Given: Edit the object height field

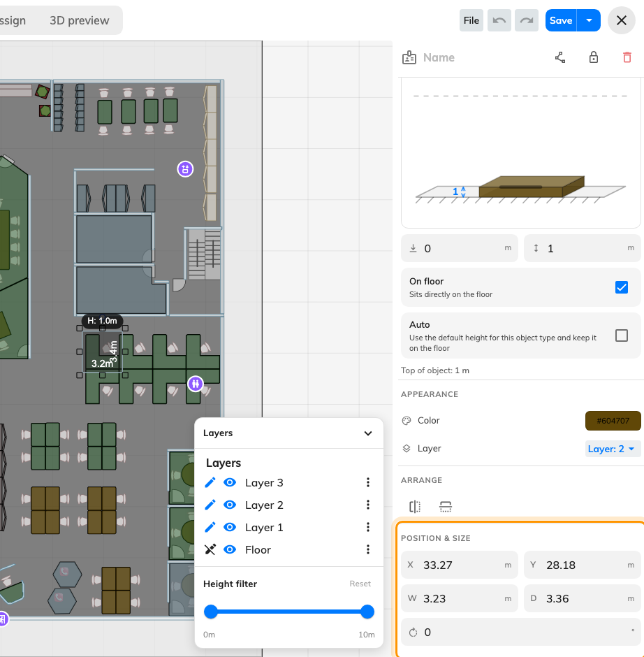Looking at the screenshot, I should pos(583,248).
